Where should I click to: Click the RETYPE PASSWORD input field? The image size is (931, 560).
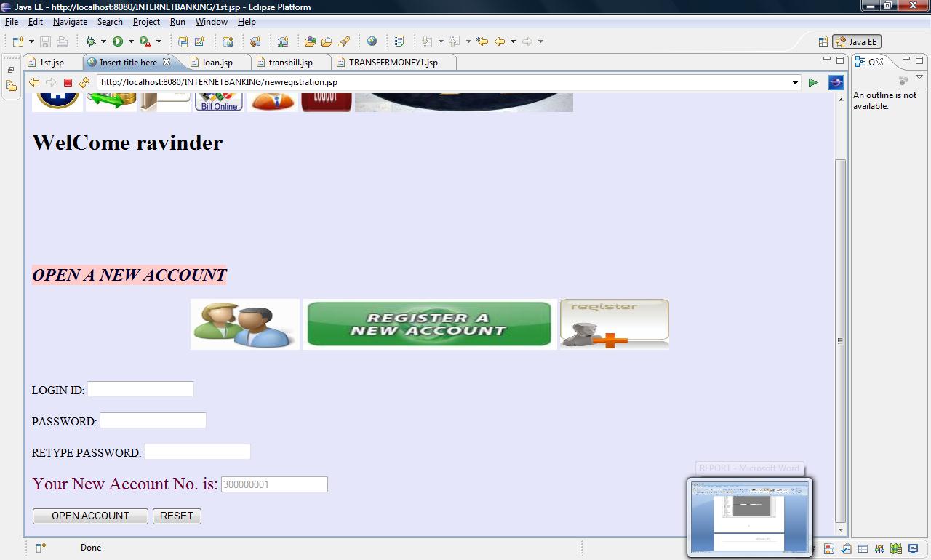[197, 452]
